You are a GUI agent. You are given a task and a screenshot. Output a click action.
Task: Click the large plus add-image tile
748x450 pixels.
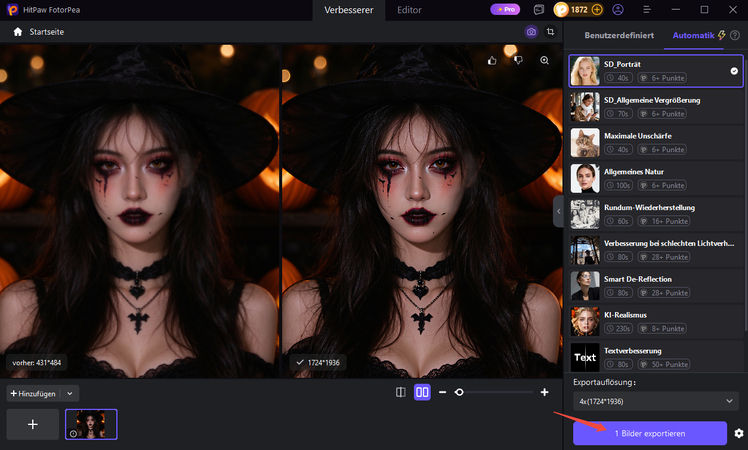pos(32,424)
